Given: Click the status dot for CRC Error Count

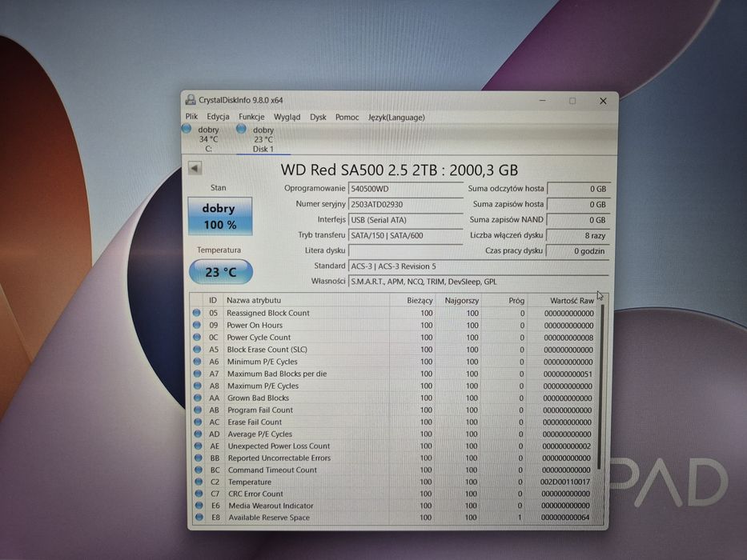Looking at the screenshot, I should [x=199, y=494].
